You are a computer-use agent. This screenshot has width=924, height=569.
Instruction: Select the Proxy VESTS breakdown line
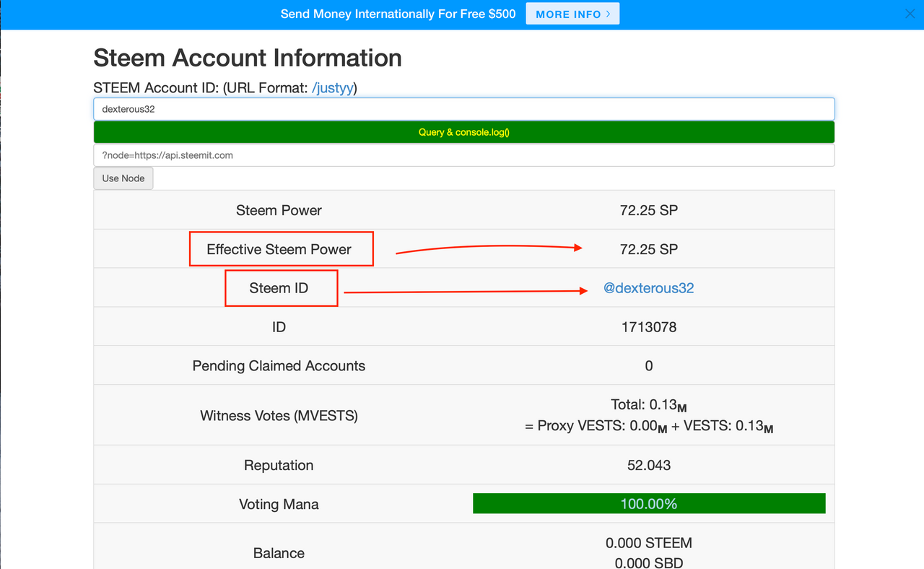[x=649, y=426]
